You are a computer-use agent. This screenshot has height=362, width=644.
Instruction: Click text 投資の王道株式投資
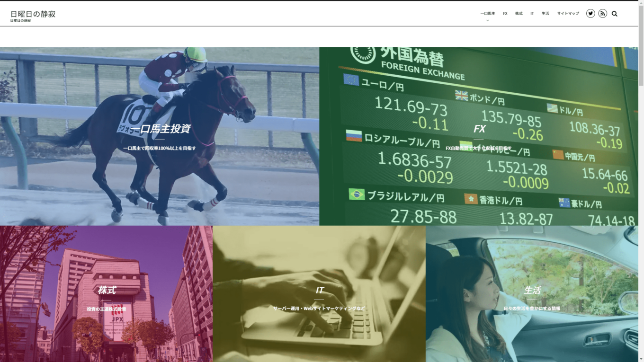click(107, 309)
